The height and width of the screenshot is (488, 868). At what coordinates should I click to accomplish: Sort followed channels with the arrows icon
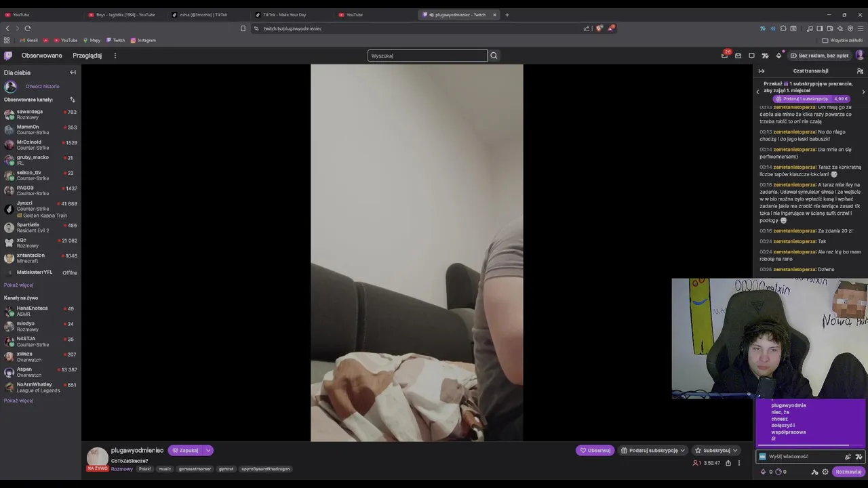click(72, 100)
